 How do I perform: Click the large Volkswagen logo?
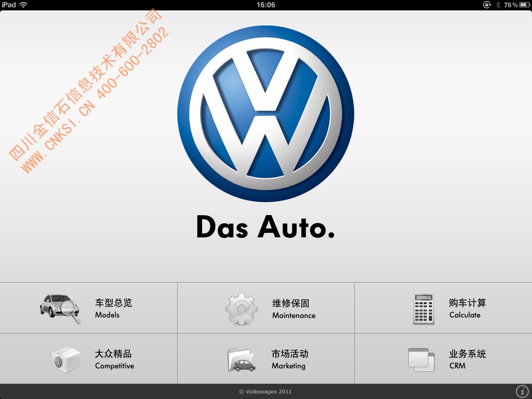click(x=265, y=114)
